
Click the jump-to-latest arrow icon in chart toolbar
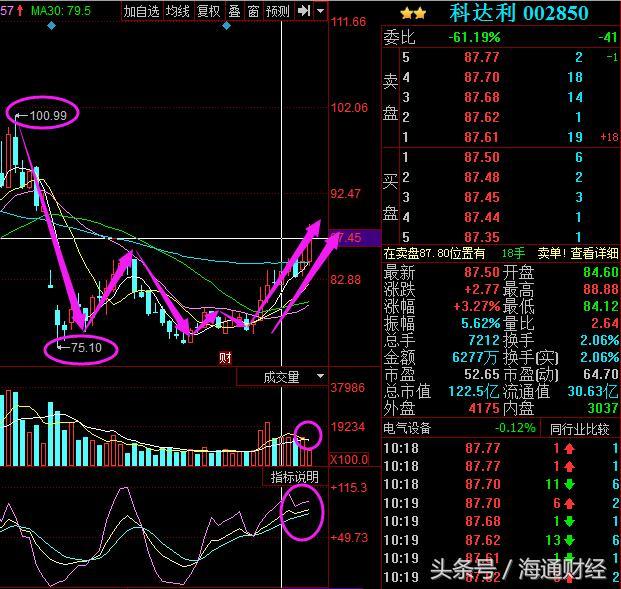coord(303,11)
